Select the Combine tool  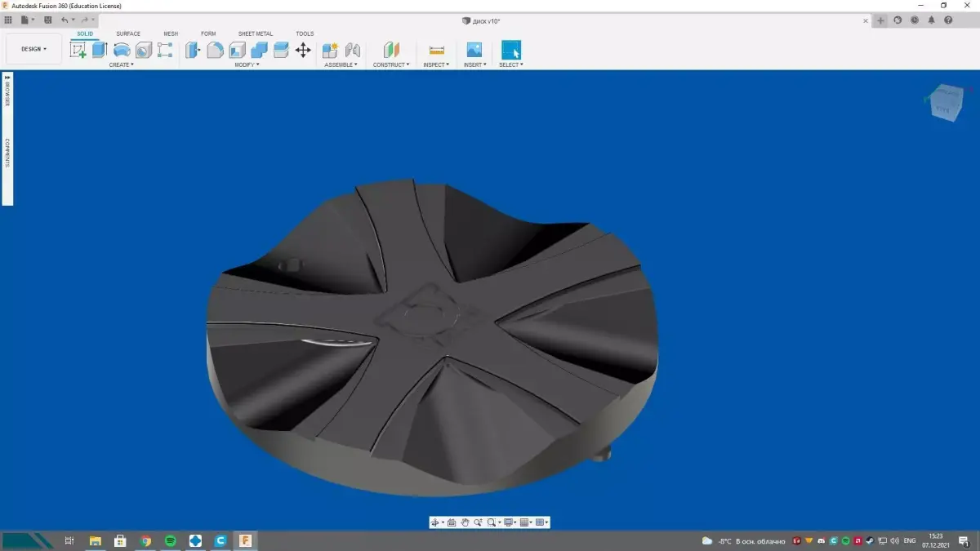(x=259, y=50)
